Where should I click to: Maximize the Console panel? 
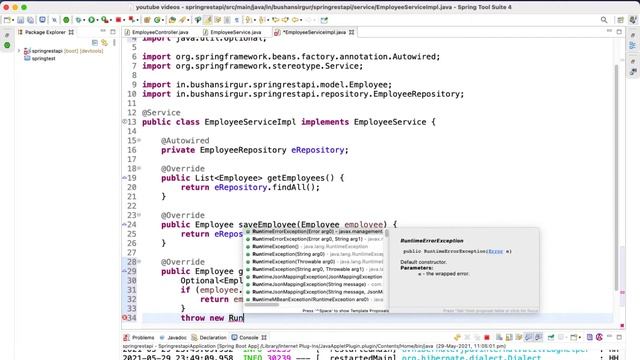point(619,337)
